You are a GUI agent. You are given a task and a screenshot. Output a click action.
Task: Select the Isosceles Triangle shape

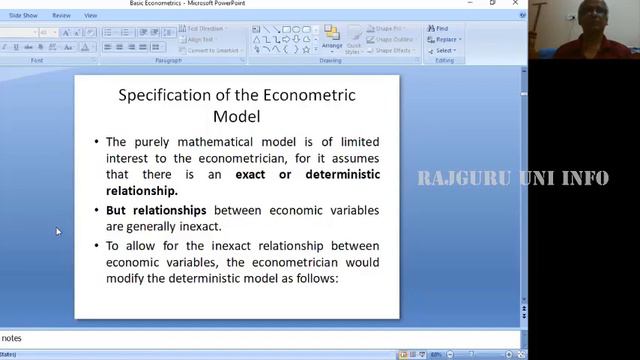[x=256, y=40]
